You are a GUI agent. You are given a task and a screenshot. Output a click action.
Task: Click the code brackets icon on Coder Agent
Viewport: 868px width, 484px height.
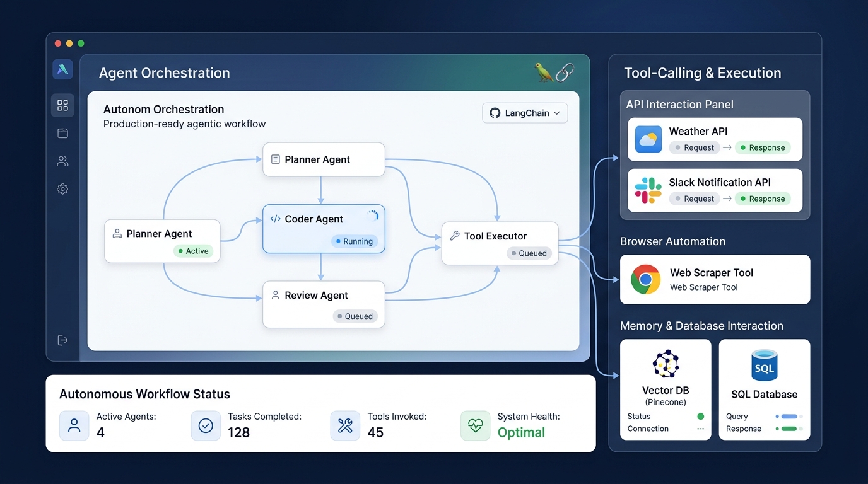click(x=275, y=219)
